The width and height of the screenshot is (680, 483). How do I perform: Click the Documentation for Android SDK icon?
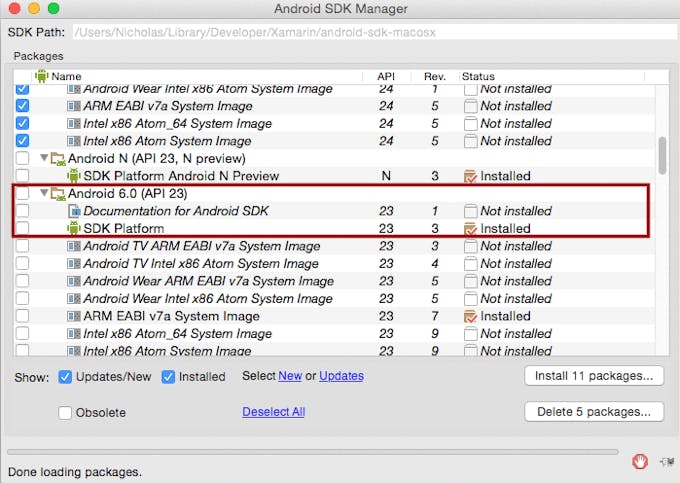73,211
